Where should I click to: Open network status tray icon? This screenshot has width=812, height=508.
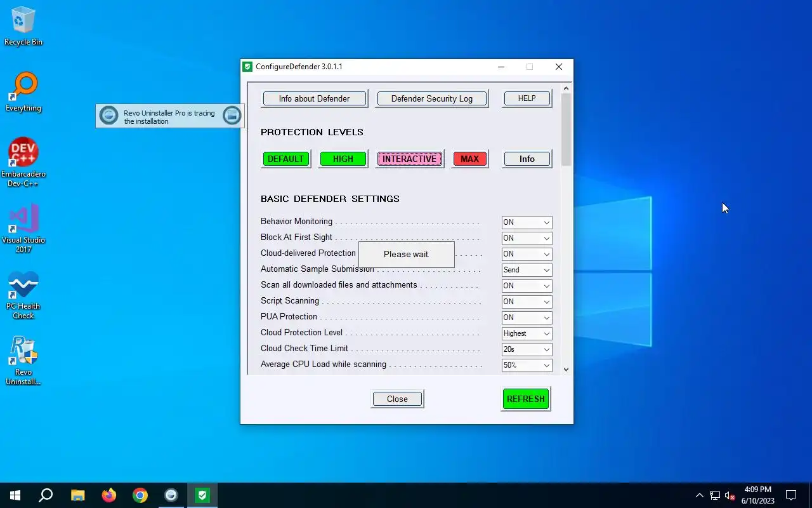pos(715,495)
